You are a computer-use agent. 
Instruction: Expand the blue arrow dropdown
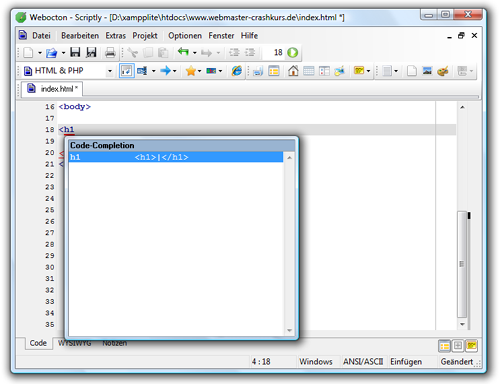coord(174,71)
